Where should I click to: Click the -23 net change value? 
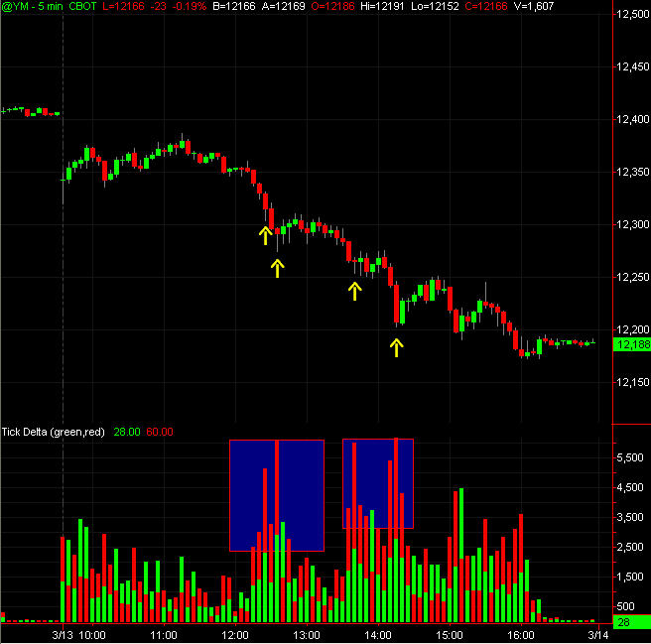click(158, 6)
